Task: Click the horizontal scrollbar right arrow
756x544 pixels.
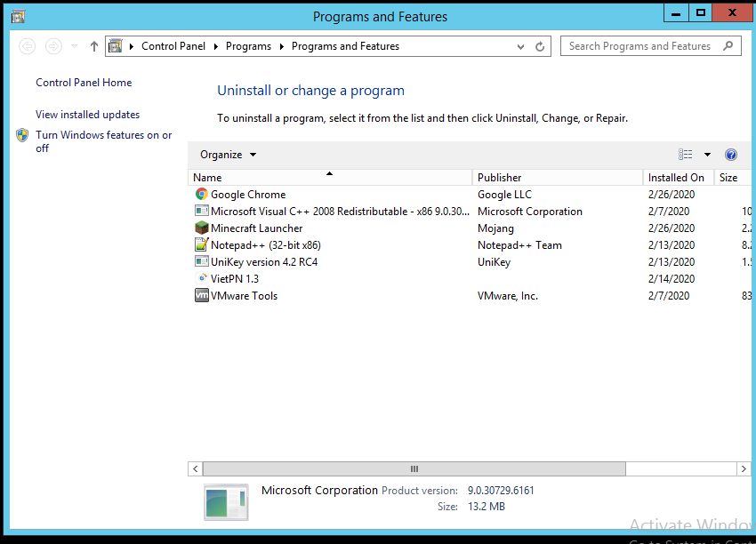Action: [744, 468]
